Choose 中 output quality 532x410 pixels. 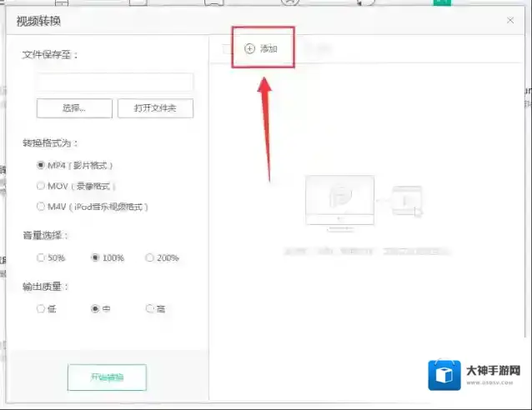point(100,309)
